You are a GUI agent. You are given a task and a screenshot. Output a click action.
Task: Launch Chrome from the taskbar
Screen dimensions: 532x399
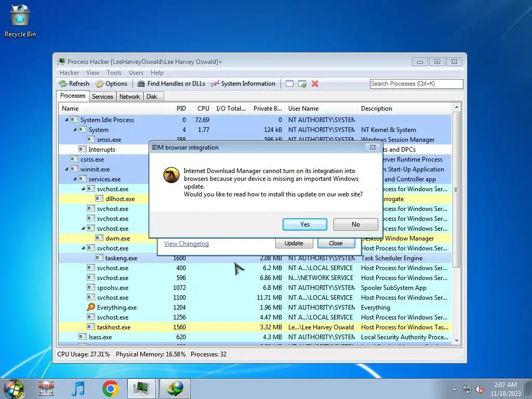[x=110, y=389]
